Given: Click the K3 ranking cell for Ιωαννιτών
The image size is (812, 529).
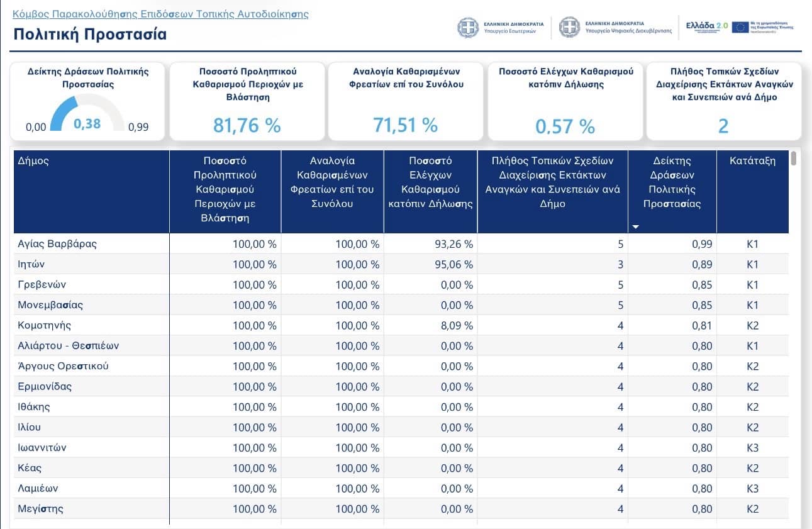Looking at the screenshot, I should coord(752,448).
